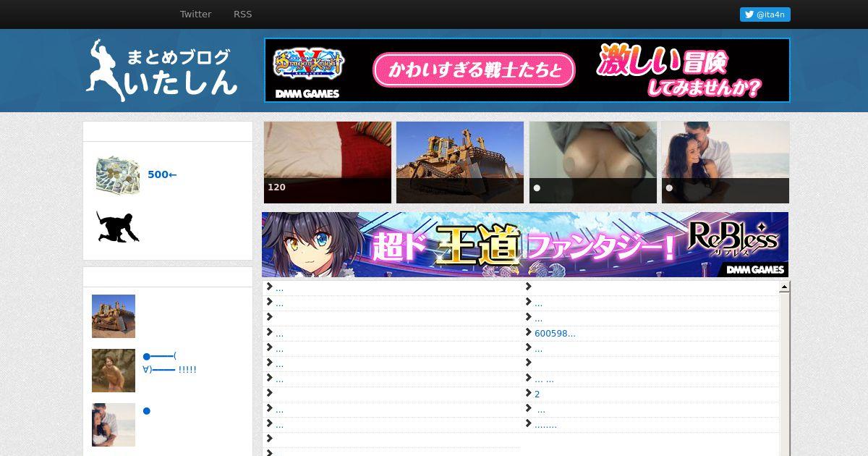Click the crouching ninja silhouette icon
The height and width of the screenshot is (456, 868).
coord(118,227)
